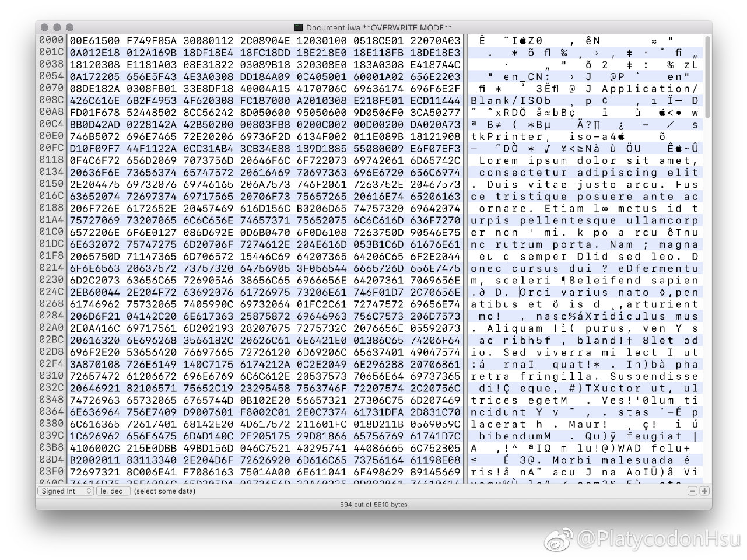Click the '(select some data)' inspector field
This screenshot has height=560, width=747.
tap(164, 491)
